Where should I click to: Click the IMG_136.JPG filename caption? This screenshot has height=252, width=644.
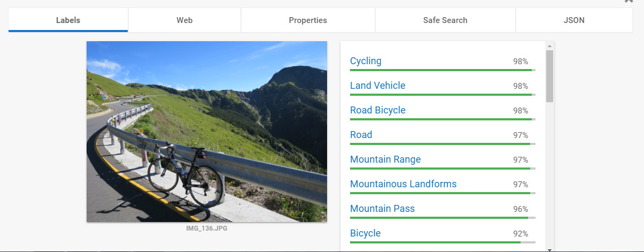pyautogui.click(x=206, y=228)
